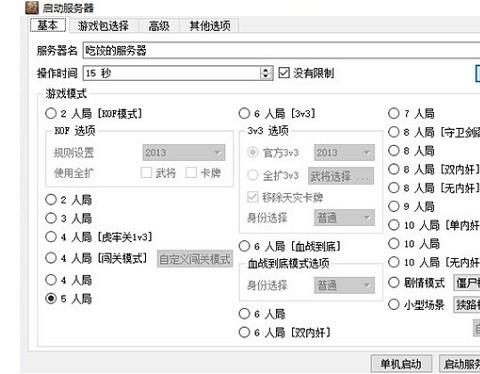480x374 pixels.
Task: Select 10 人局 [无内奸] radio button
Action: (393, 262)
